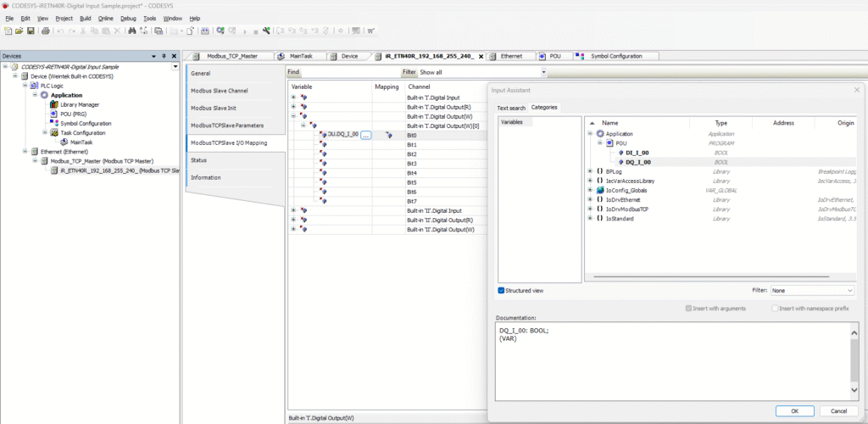Click the Cancel button in Input Assistant
Image resolution: width=868 pixels, height=424 pixels.
pos(839,411)
